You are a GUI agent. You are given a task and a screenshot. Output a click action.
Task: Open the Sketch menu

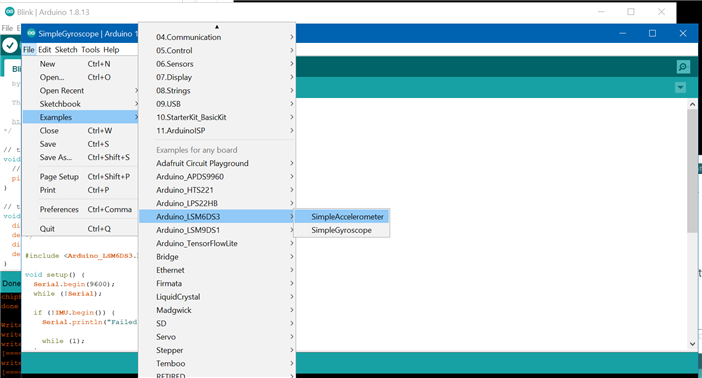[x=66, y=50]
